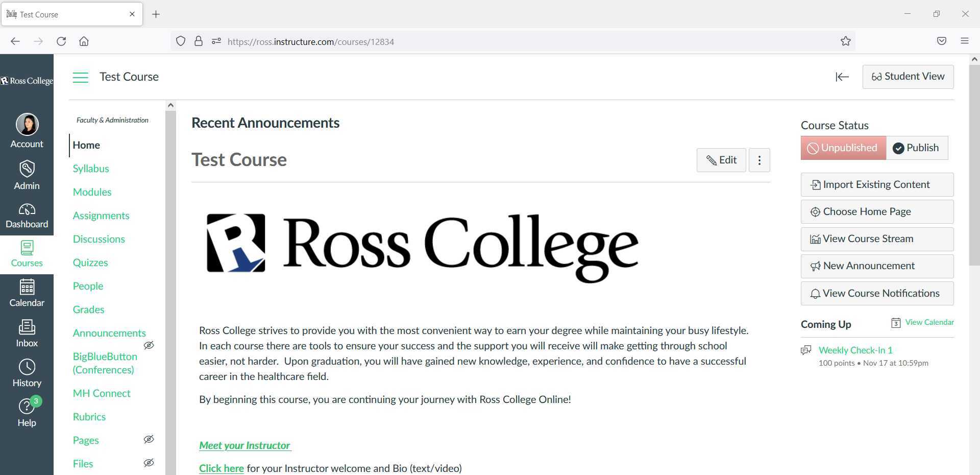Open the Calendar sidebar icon
This screenshot has width=980, height=475.
[27, 293]
